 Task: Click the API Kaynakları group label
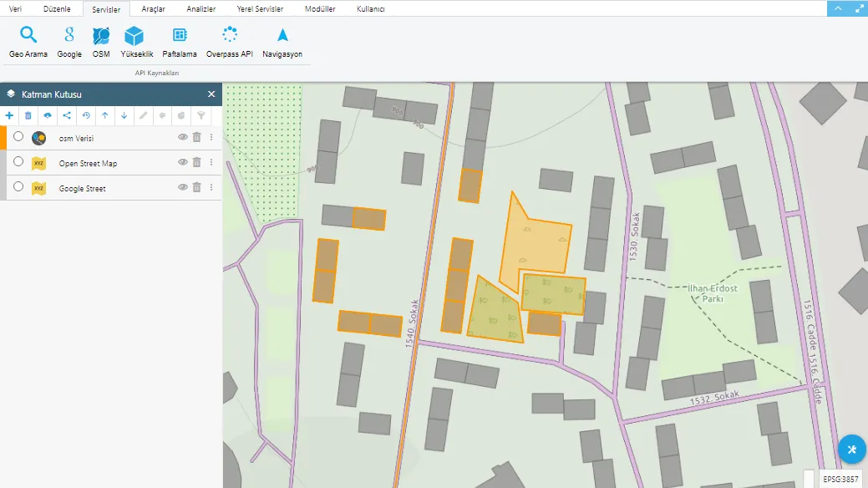point(157,74)
